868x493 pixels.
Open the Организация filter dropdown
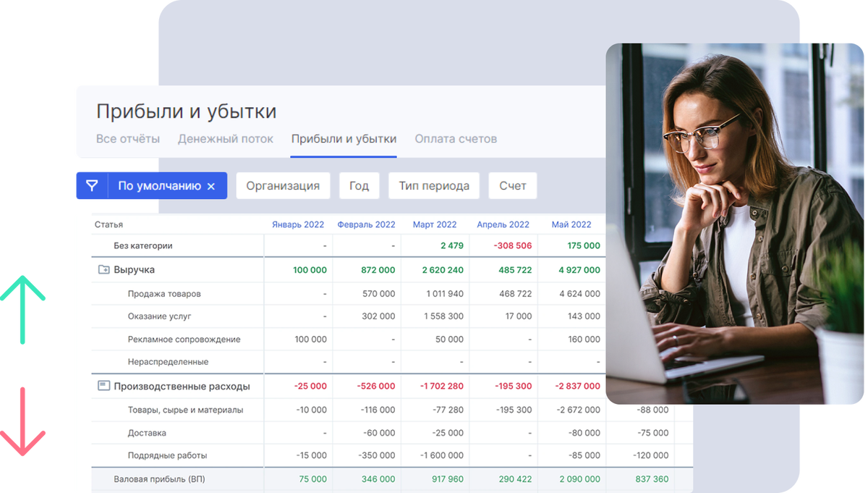point(283,186)
